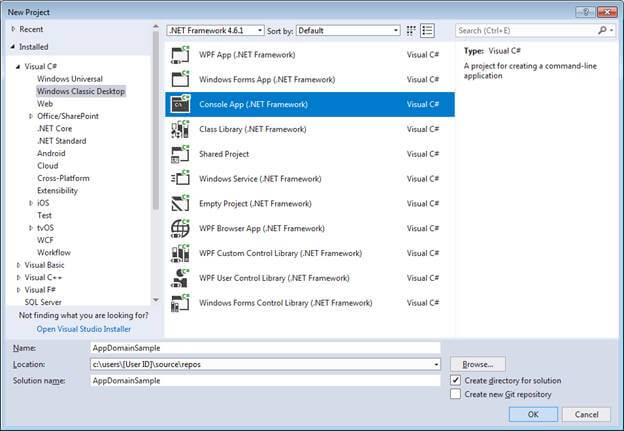Select the .NET Core category
Viewport: 624px width, 431px height.
point(55,129)
